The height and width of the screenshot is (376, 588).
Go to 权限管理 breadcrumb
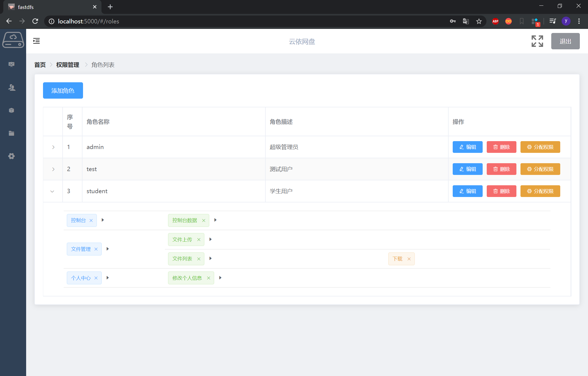click(x=68, y=65)
